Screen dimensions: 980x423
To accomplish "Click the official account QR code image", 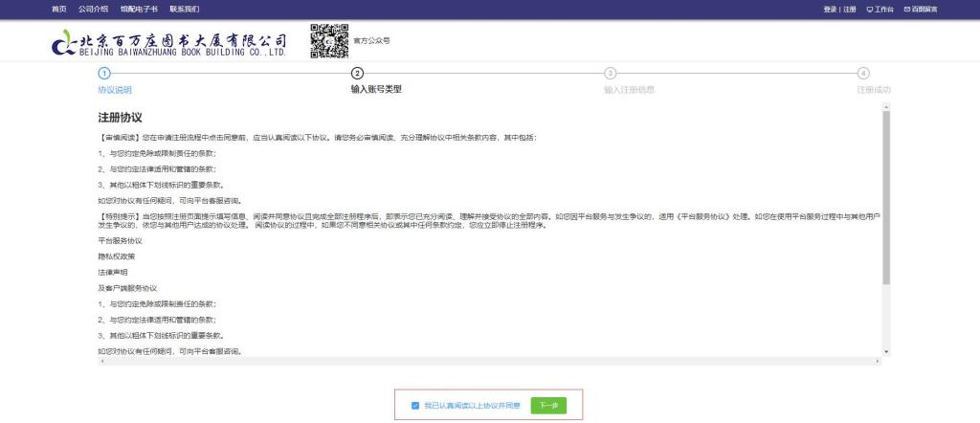I will tap(329, 41).
